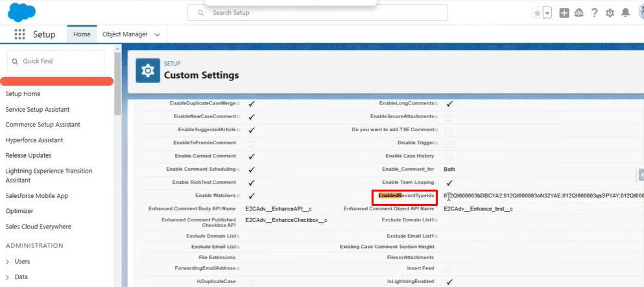Click info icon beside Enable Comment Scheduling
The width and height of the screenshot is (644, 287).
pyautogui.click(x=238, y=169)
